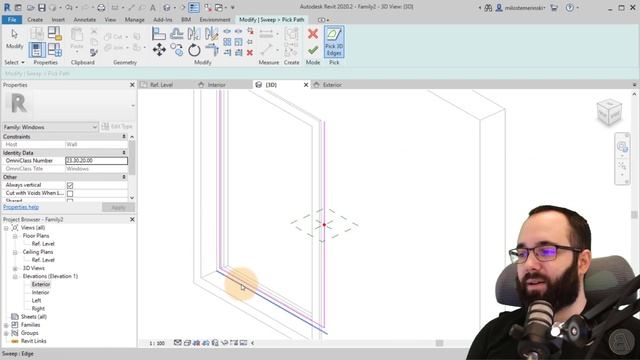
Task: Select Mirror - Draw Axis tool
Action: tap(211, 33)
